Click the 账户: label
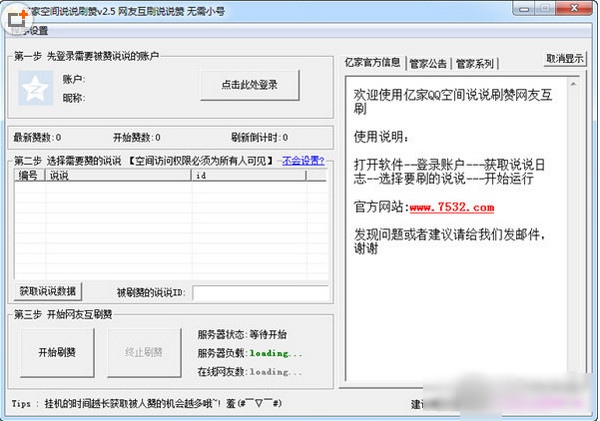The height and width of the screenshot is (421, 600). click(74, 79)
